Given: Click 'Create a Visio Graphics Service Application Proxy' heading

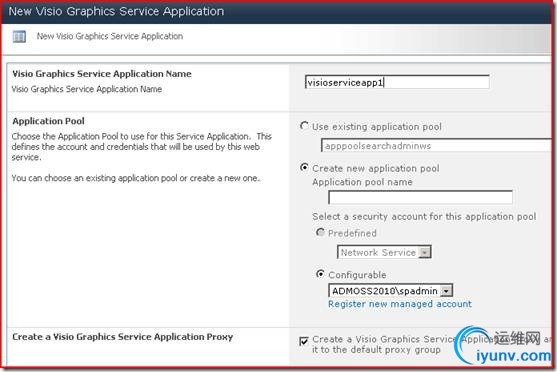Looking at the screenshot, I should (123, 337).
